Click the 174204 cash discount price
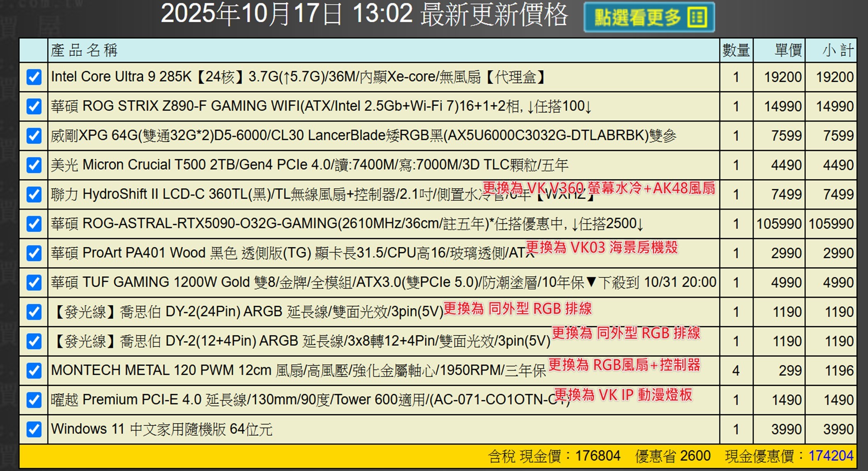 (x=831, y=456)
